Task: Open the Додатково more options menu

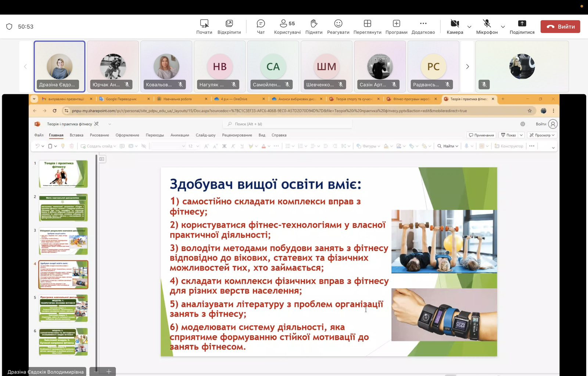Action: pyautogui.click(x=423, y=27)
